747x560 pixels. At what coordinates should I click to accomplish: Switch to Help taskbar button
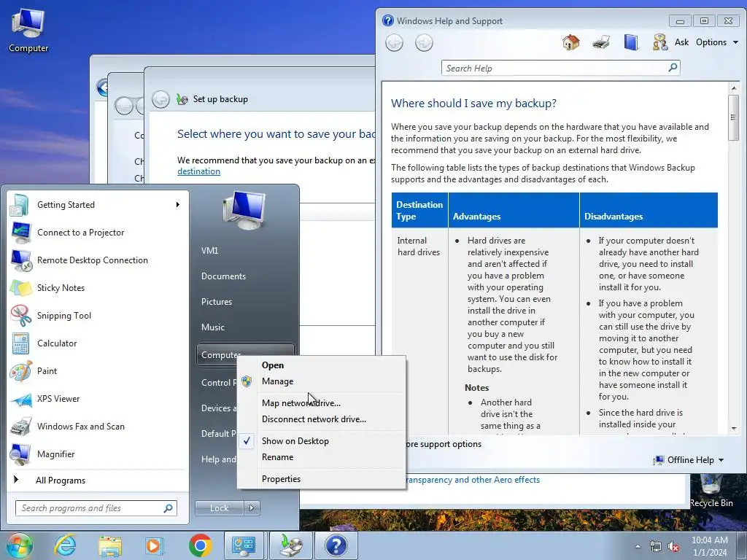point(336,545)
